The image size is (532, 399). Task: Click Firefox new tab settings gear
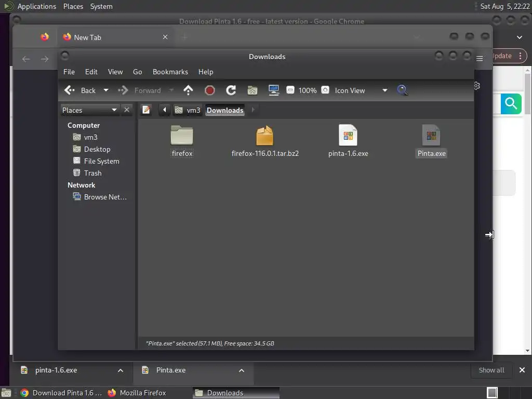pyautogui.click(x=477, y=86)
